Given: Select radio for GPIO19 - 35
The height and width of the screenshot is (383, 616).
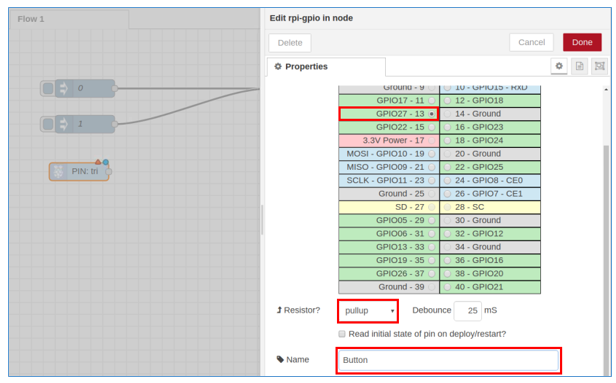Looking at the screenshot, I should pyautogui.click(x=432, y=260).
